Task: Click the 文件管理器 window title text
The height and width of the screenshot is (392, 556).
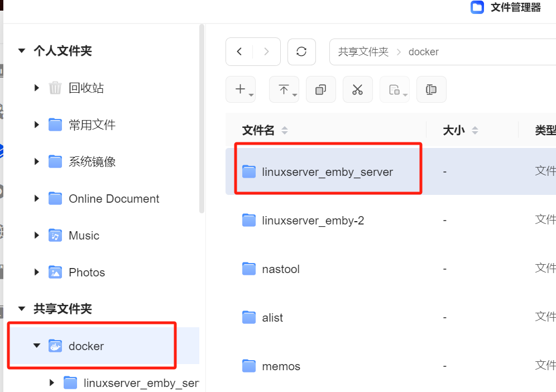Action: tap(516, 7)
